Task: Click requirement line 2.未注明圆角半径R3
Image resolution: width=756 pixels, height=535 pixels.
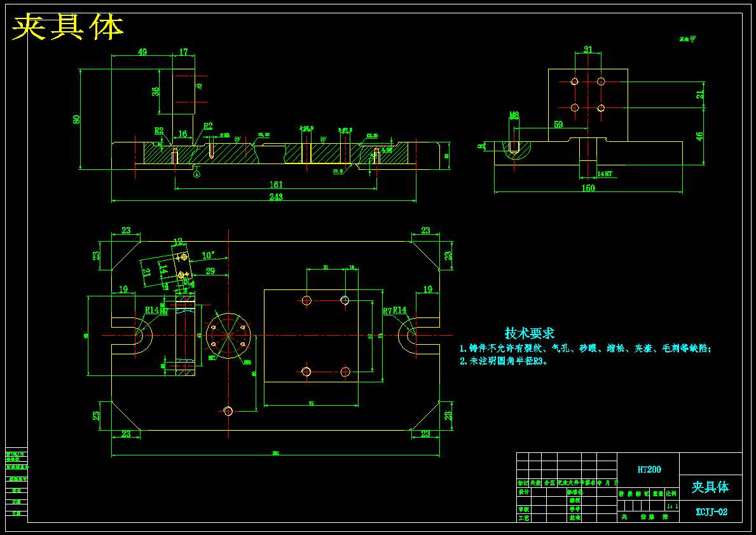Action: [504, 361]
